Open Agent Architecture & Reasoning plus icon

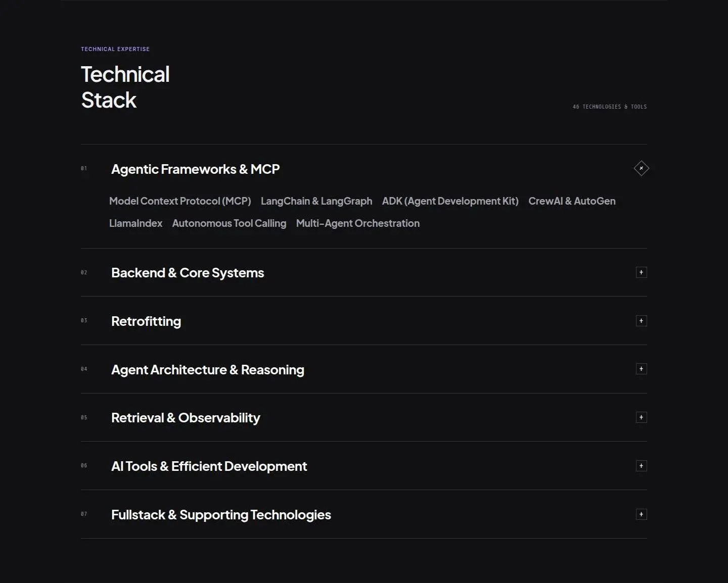point(641,369)
